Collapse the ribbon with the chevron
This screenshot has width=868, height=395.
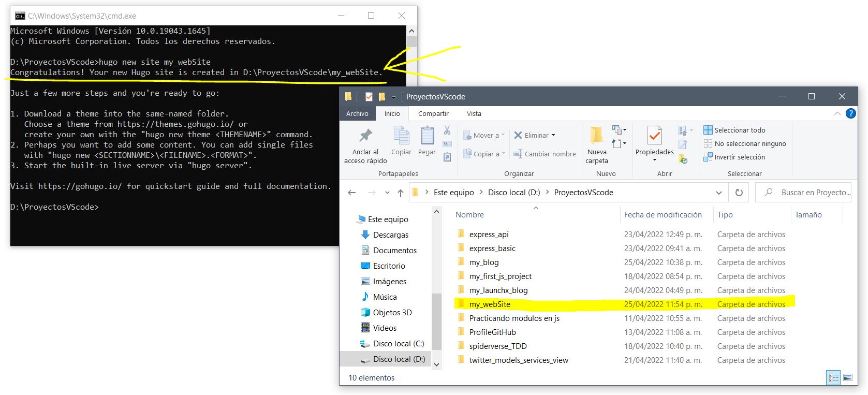point(837,113)
